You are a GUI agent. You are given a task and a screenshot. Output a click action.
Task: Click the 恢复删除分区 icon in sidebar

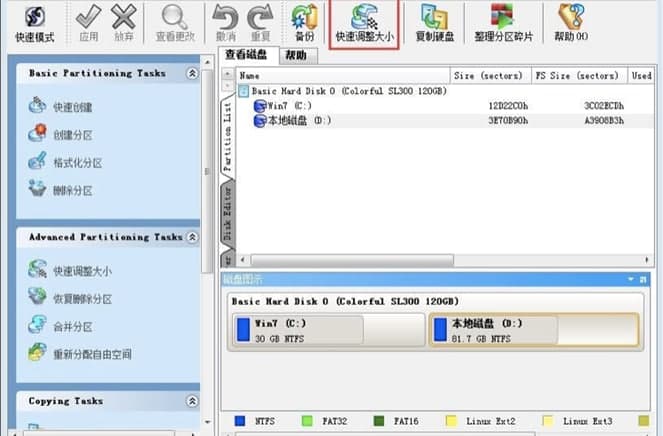click(x=37, y=296)
